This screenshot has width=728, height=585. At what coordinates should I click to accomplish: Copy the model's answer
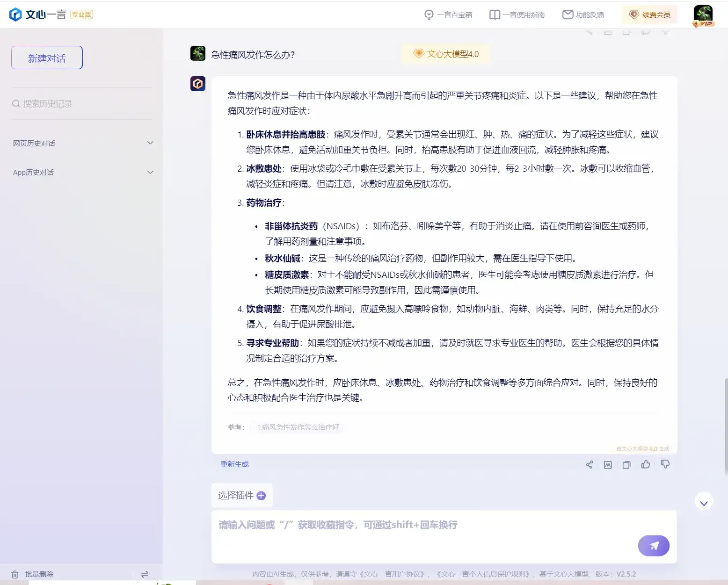click(626, 464)
